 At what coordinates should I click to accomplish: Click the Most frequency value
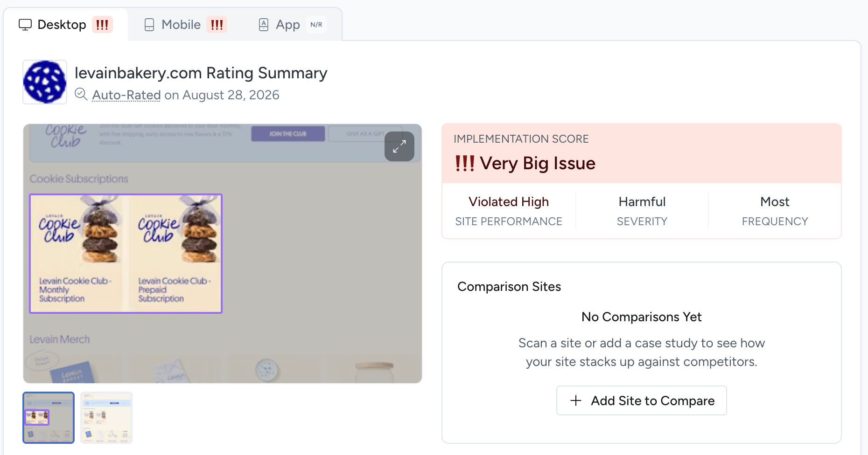click(x=775, y=202)
